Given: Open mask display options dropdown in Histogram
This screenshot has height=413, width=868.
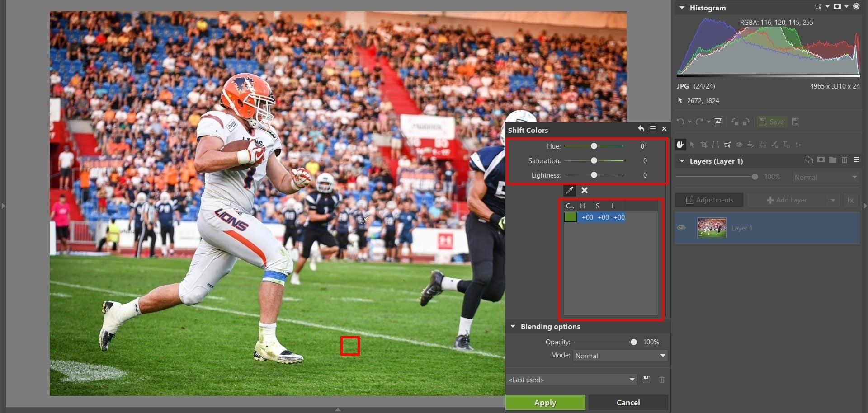Looking at the screenshot, I should coord(846,7).
